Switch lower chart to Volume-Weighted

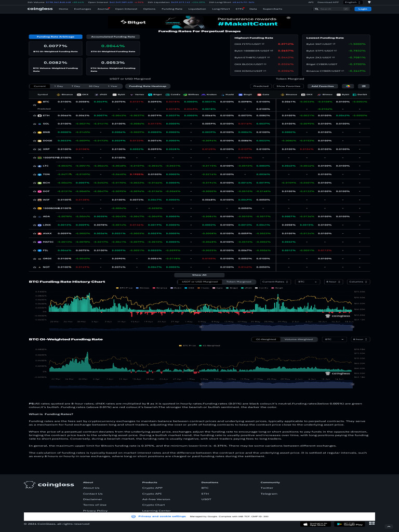299,339
